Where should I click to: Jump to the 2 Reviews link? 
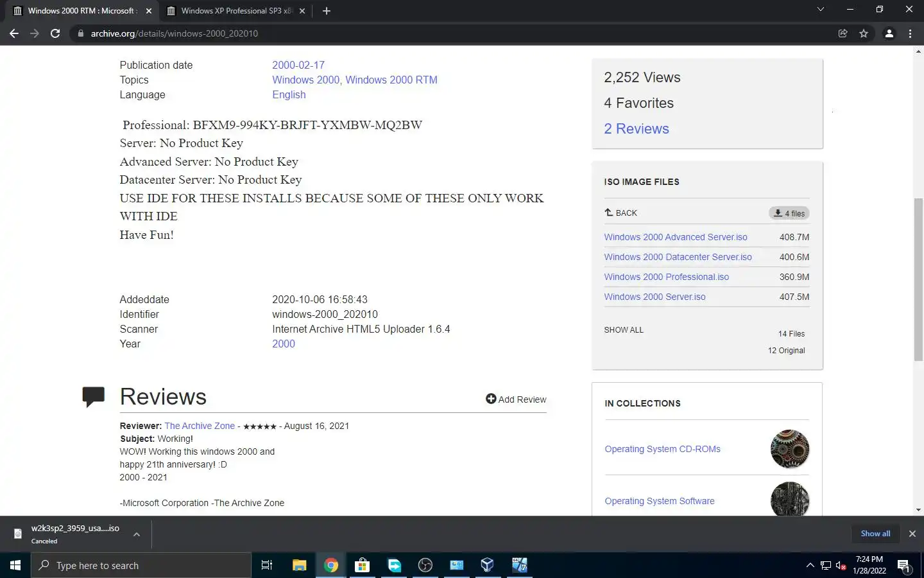(637, 128)
